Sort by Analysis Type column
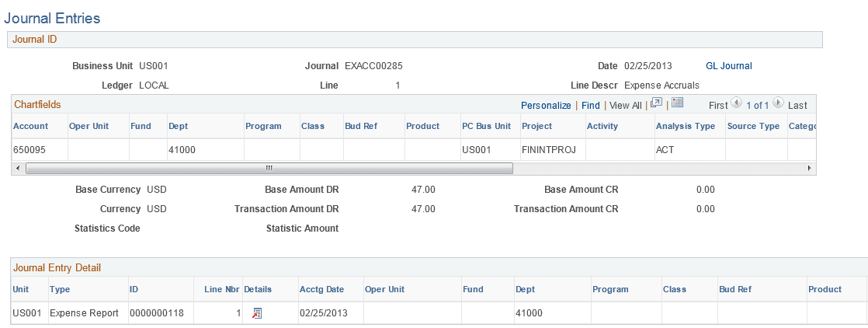Image resolution: width=868 pixels, height=328 pixels. pos(686,126)
